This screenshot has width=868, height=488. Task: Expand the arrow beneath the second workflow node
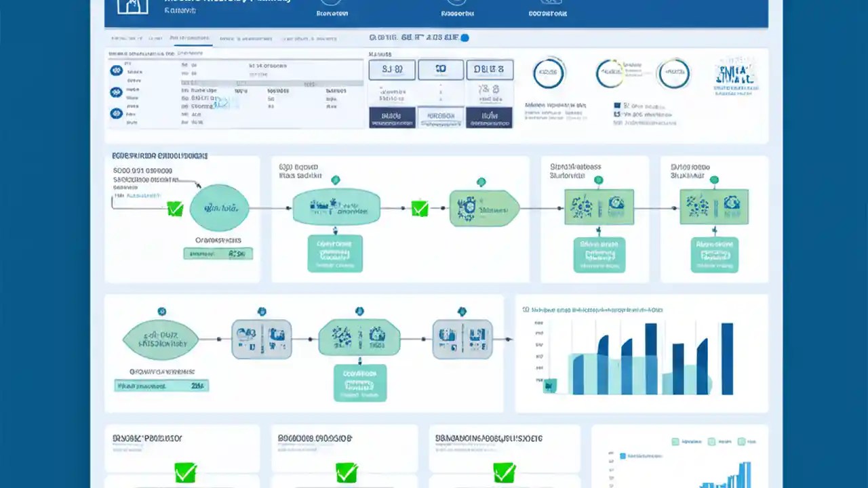tap(335, 230)
